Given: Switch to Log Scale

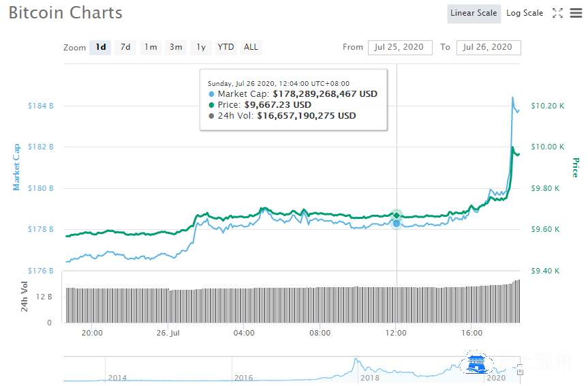Looking at the screenshot, I should pyautogui.click(x=525, y=14).
